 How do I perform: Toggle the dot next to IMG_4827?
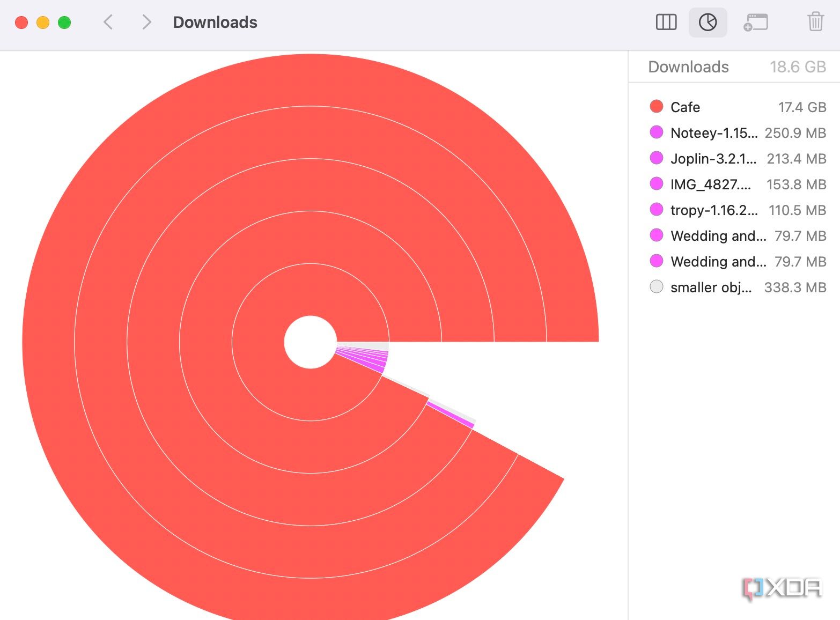tap(656, 184)
